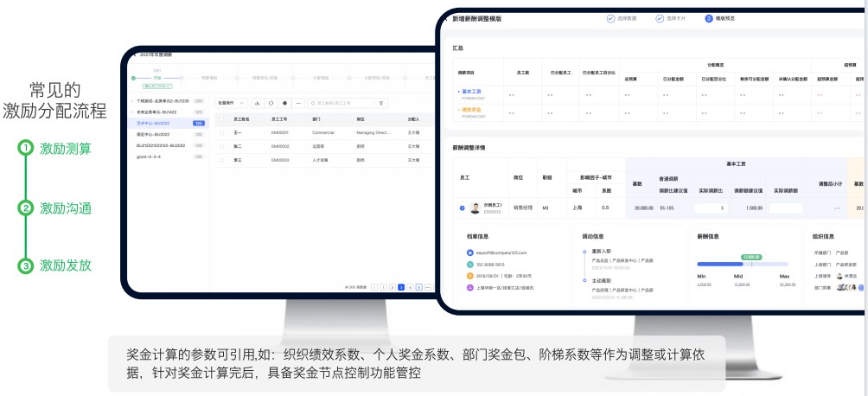This screenshot has height=396, width=868.
Task: Click the download icon in employee toolbar
Action: coord(257,103)
